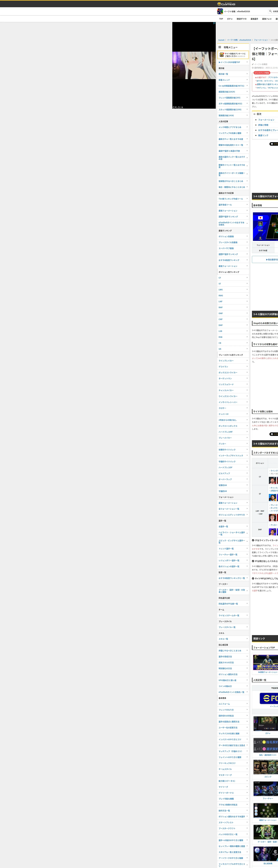Open the 最強選手 navigation tab
This screenshot has width=278, height=868.
coord(254,19)
